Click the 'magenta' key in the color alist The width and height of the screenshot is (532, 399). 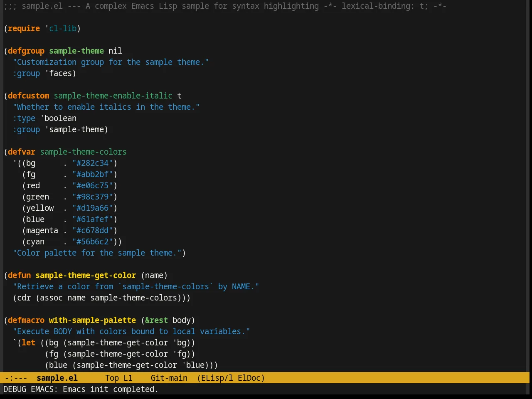point(42,230)
